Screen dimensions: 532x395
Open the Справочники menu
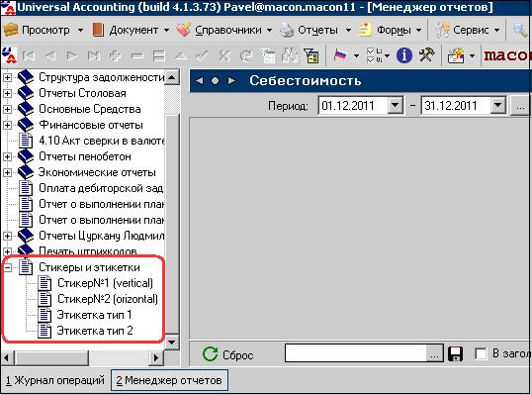(x=224, y=30)
